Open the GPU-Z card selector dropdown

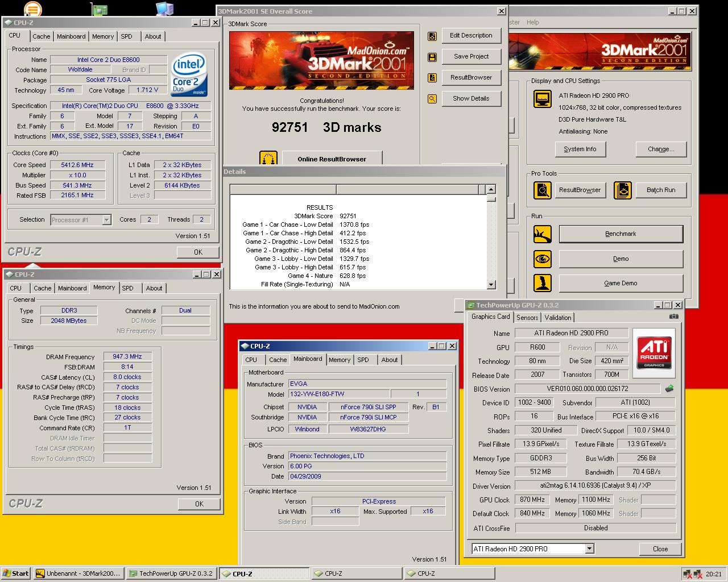(x=590, y=548)
